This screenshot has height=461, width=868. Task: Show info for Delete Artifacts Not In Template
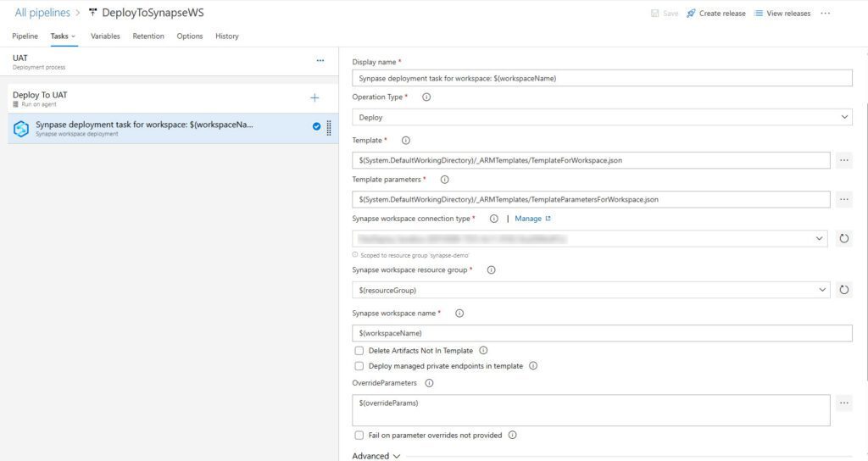(x=483, y=350)
